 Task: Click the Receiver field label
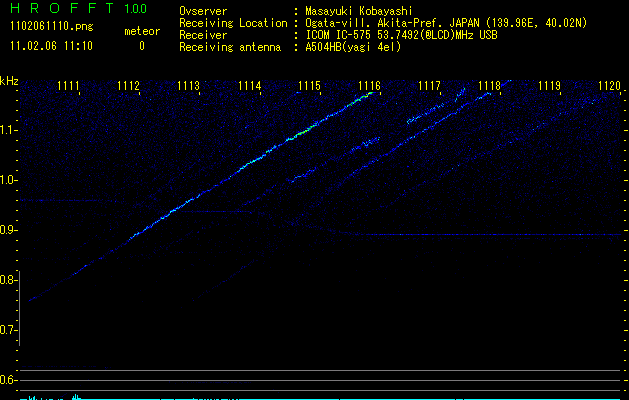[203, 35]
